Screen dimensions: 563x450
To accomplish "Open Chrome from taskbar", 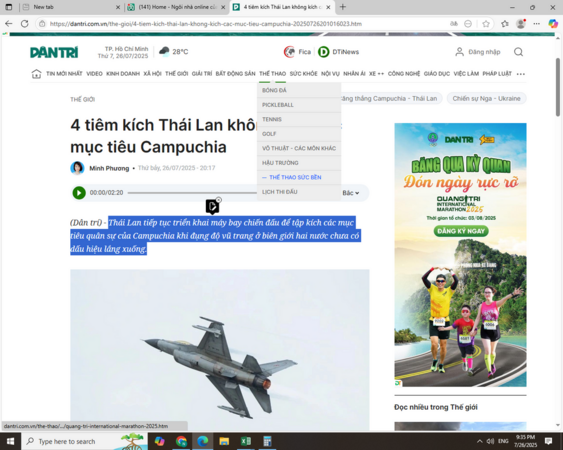I will (181, 441).
